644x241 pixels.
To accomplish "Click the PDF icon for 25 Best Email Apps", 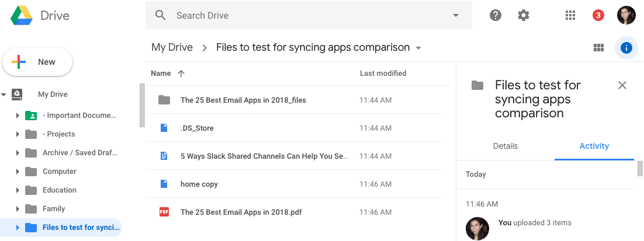I will point(164,212).
